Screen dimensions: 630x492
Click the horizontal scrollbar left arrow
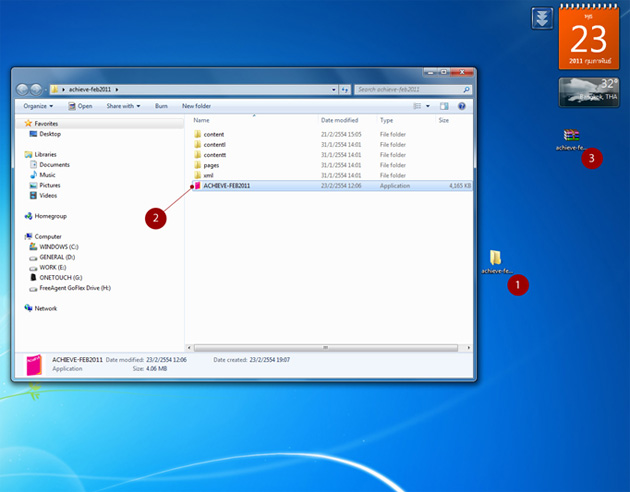coord(189,348)
